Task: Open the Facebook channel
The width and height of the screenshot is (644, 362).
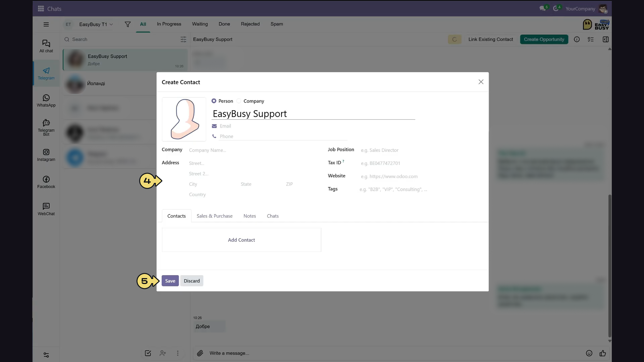Action: point(46,182)
